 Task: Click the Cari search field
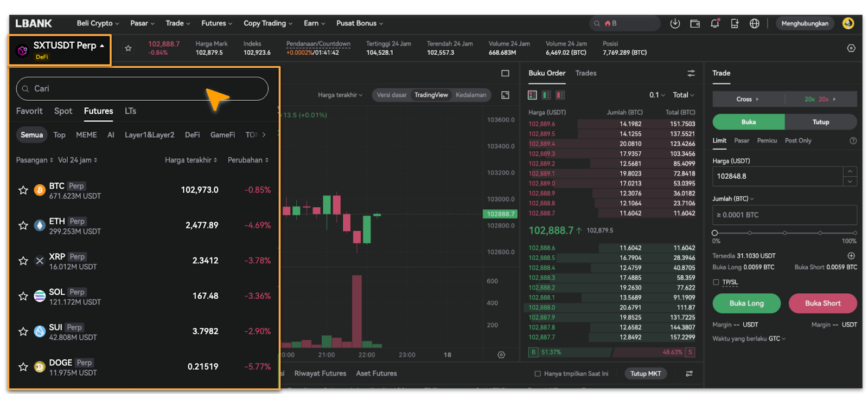click(142, 89)
